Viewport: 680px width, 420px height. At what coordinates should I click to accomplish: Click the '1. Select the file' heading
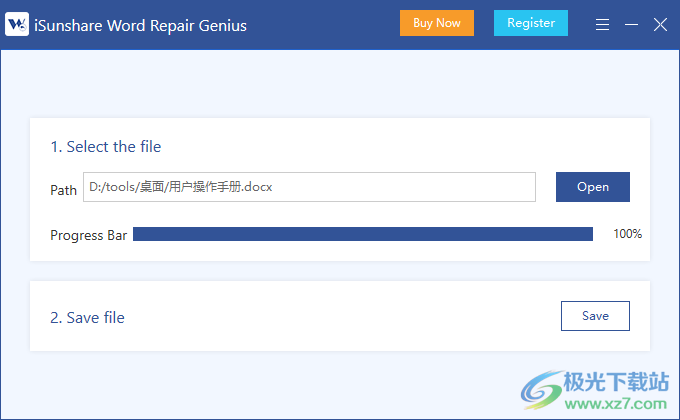106,147
